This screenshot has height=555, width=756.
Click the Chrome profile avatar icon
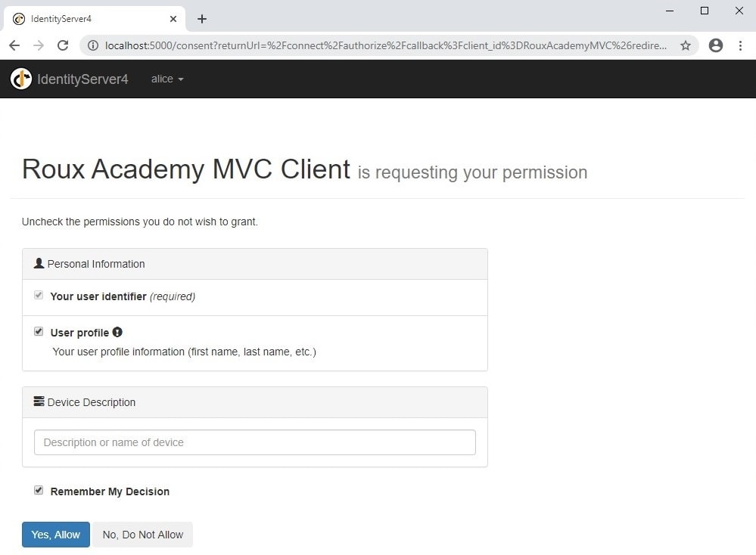pos(715,45)
